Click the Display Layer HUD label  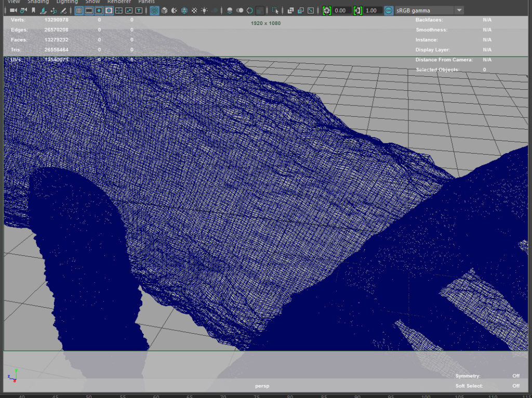433,49
